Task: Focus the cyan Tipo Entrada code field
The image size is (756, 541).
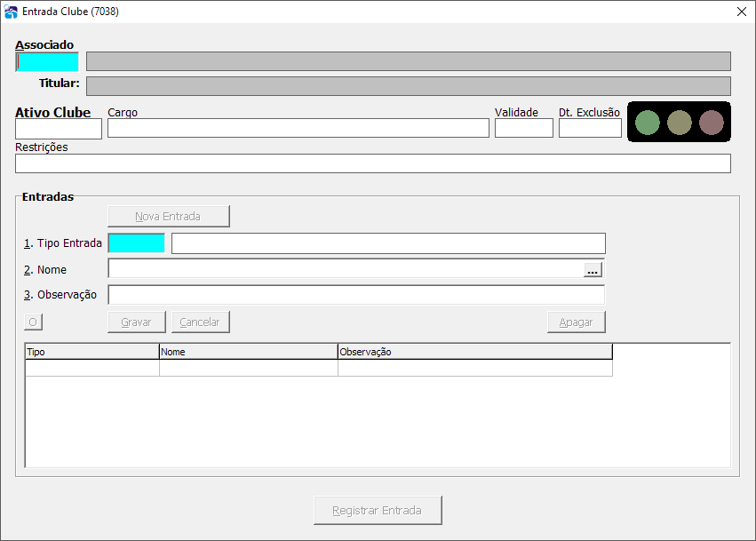Action: [137, 243]
